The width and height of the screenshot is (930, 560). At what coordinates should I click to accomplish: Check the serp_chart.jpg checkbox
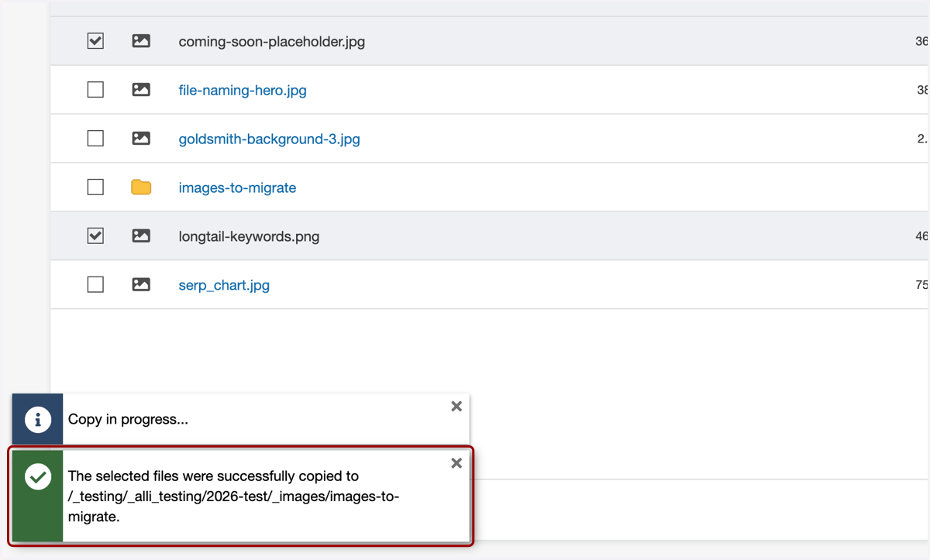tap(95, 284)
